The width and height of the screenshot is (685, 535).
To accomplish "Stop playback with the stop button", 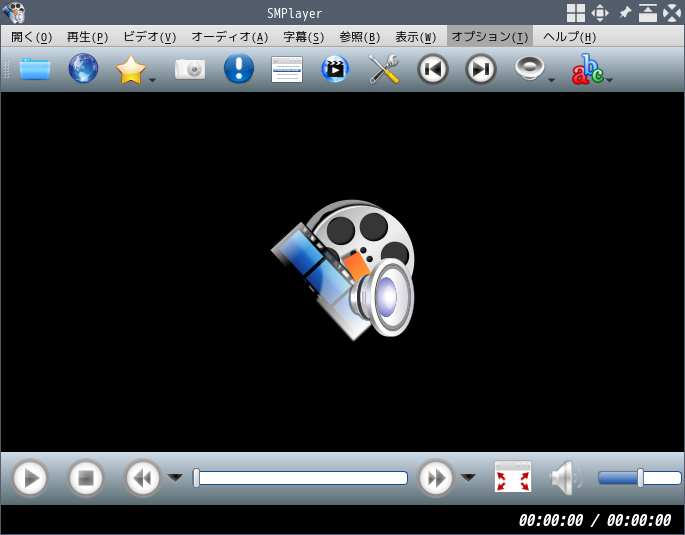I will pyautogui.click(x=86, y=478).
